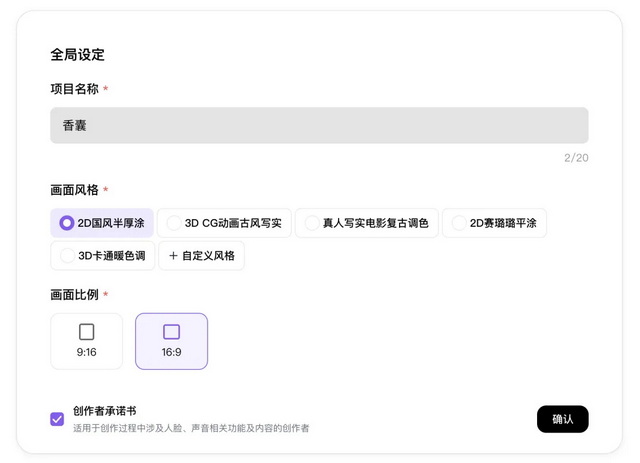Image resolution: width=640 pixels, height=463 pixels.
Task: Switch style to 3D卡通暖色调
Action: (x=67, y=256)
